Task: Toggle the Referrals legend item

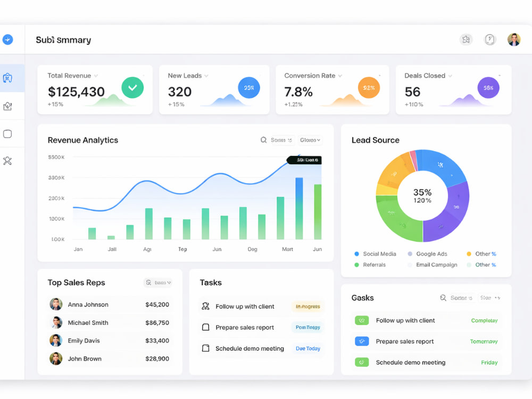Action: (370, 264)
